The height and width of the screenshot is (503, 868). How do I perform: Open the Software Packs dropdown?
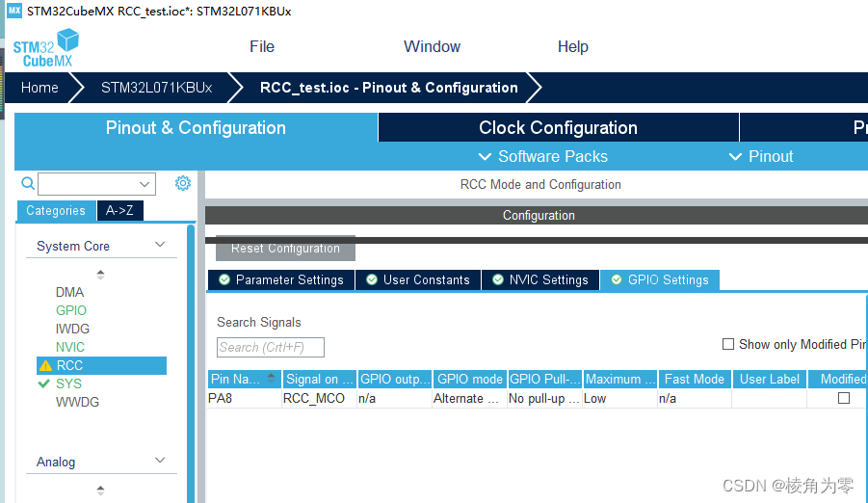click(x=543, y=156)
